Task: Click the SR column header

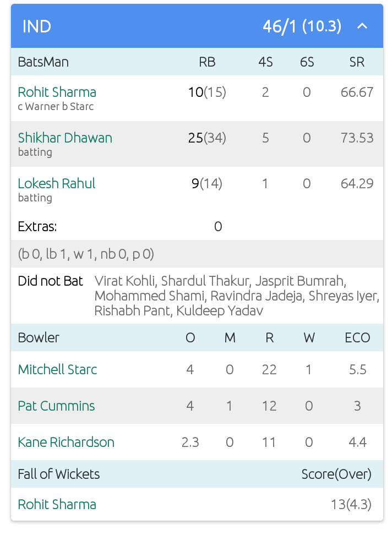Action: [357, 62]
